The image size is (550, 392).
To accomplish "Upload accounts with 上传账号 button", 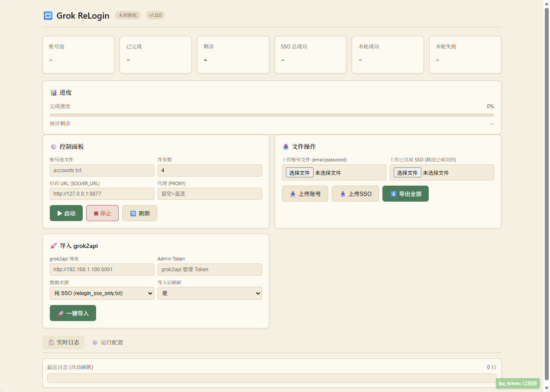I will (305, 194).
